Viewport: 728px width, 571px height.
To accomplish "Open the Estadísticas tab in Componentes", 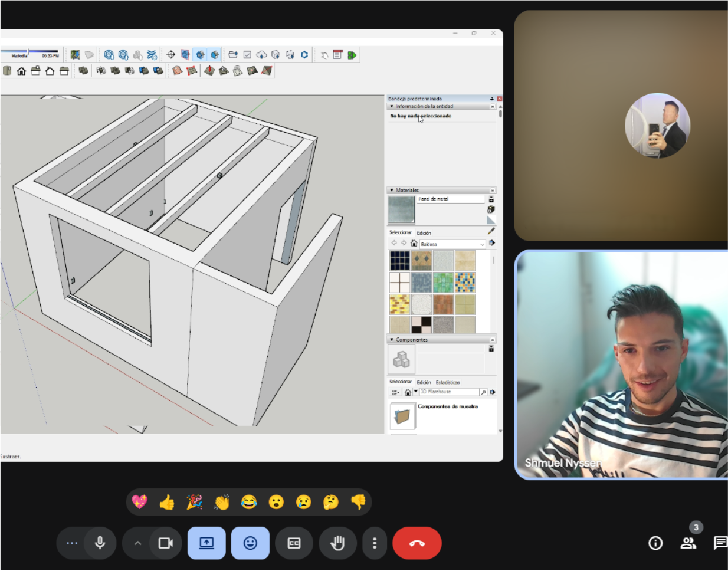I will point(448,382).
